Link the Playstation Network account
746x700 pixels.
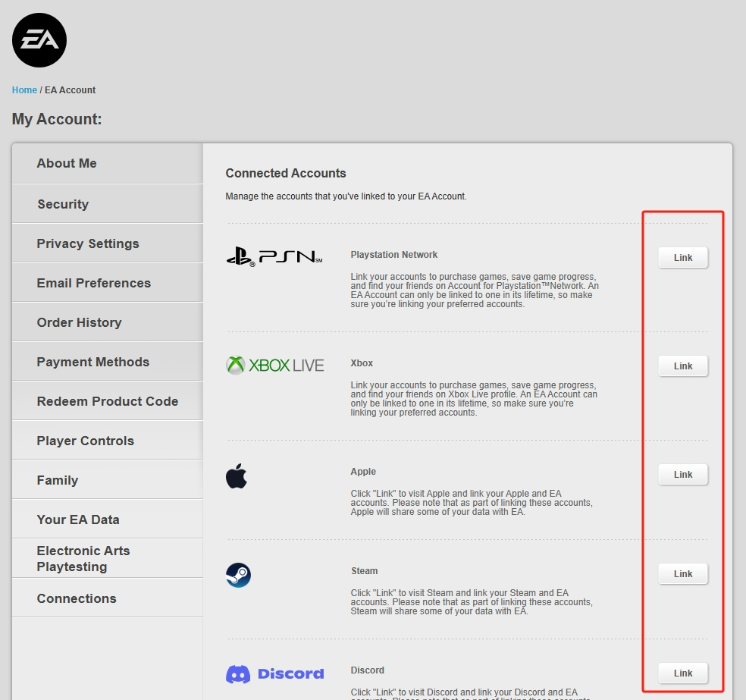point(683,257)
